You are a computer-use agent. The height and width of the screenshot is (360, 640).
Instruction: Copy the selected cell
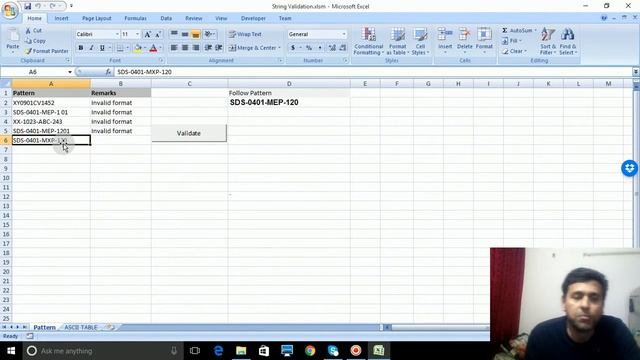click(x=35, y=41)
